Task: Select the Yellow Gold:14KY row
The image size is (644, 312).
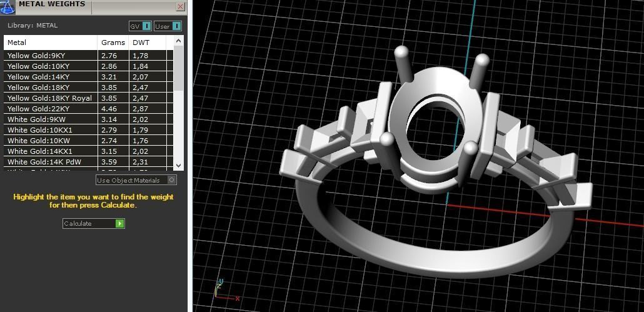Action: click(x=88, y=77)
